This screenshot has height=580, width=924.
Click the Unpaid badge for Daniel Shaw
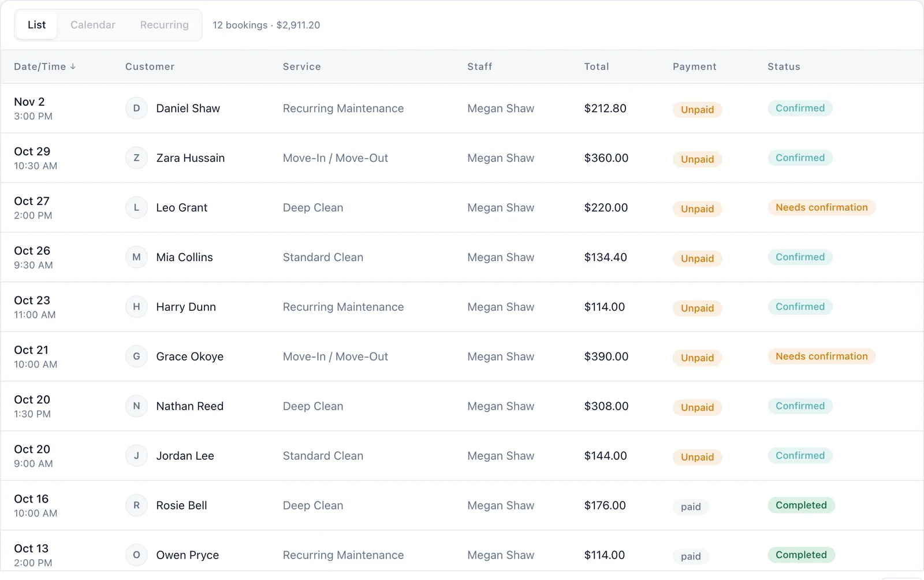coord(697,110)
